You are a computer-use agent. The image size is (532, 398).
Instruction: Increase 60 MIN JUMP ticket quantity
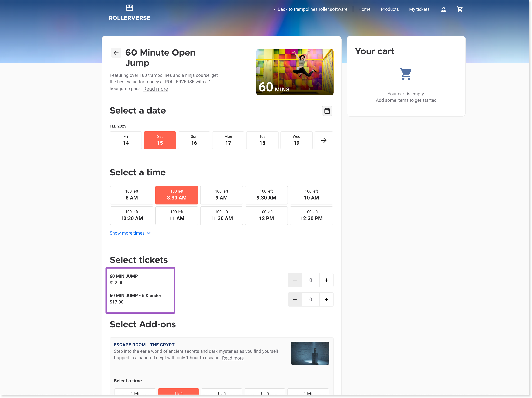pos(326,280)
